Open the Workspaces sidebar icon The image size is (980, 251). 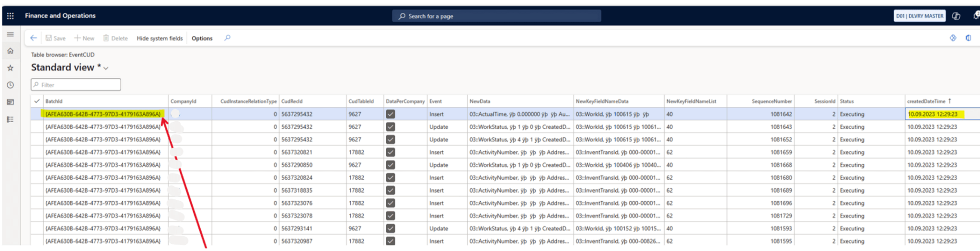tap(10, 102)
